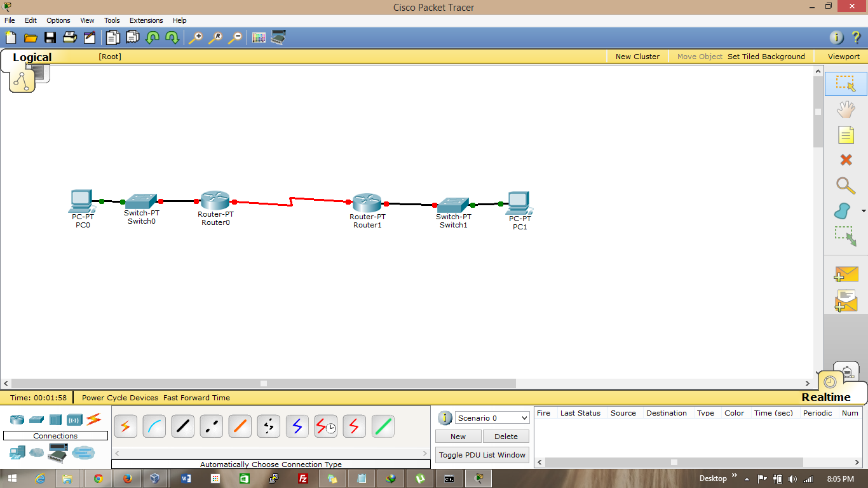Open the Wireless Devices category

tap(76, 419)
